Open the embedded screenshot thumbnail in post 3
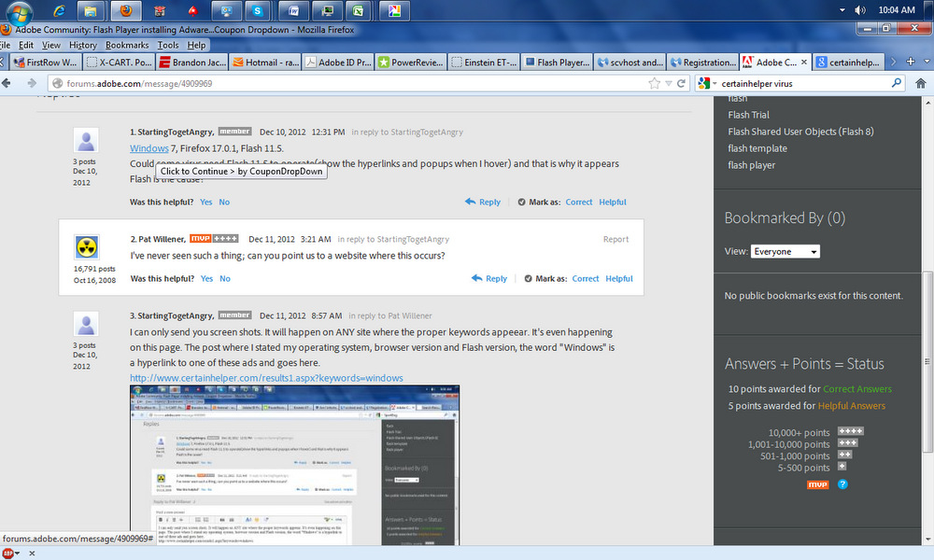This screenshot has height=560, width=934. 295,466
